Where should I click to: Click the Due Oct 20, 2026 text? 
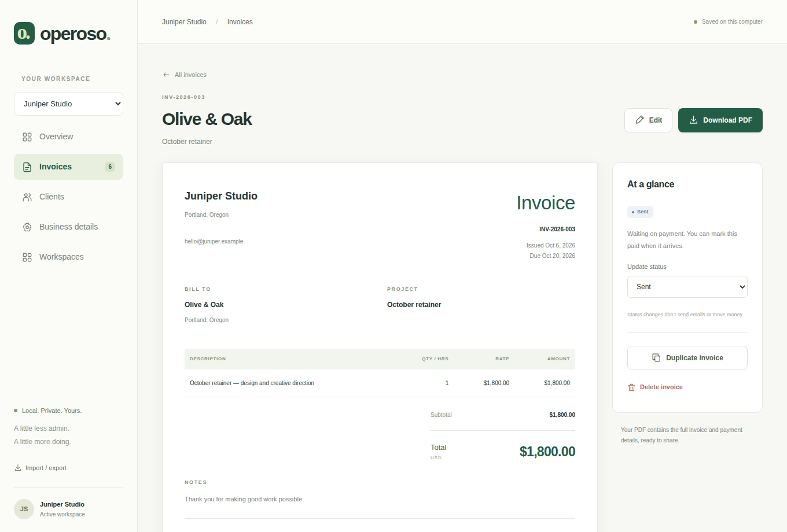click(552, 256)
